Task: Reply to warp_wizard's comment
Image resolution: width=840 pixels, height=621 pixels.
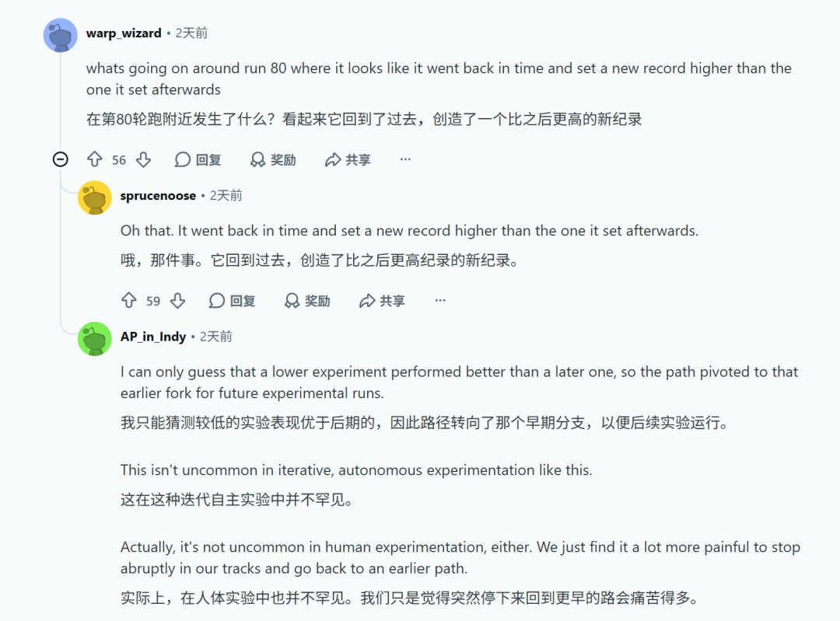Action: 198,159
